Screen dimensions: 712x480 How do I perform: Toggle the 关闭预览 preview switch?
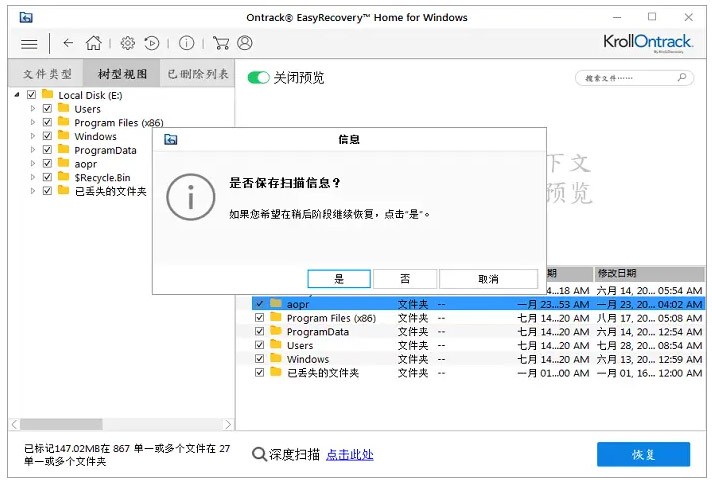coord(258,78)
